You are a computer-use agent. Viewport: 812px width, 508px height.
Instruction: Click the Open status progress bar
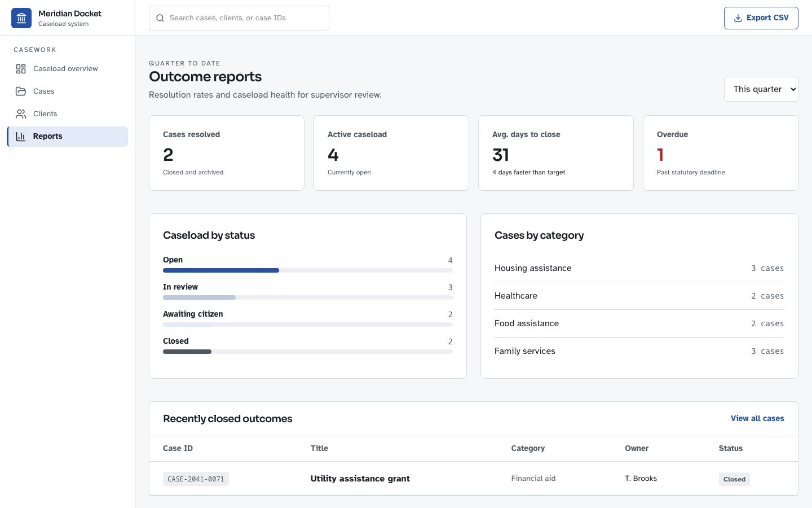pyautogui.click(x=308, y=270)
